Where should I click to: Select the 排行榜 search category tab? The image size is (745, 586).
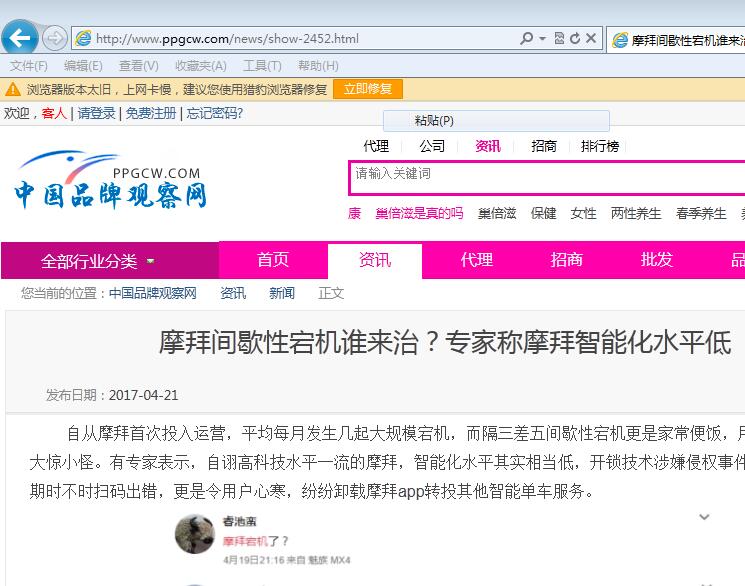[x=600, y=146]
